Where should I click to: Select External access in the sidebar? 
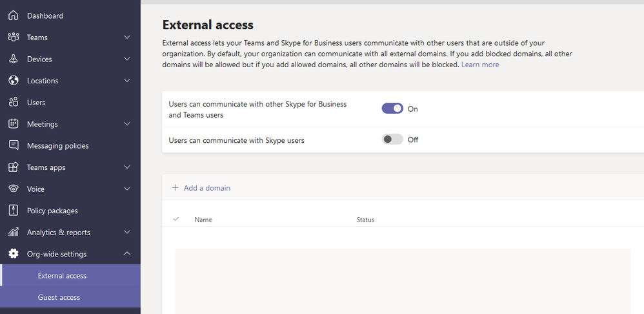pos(62,276)
